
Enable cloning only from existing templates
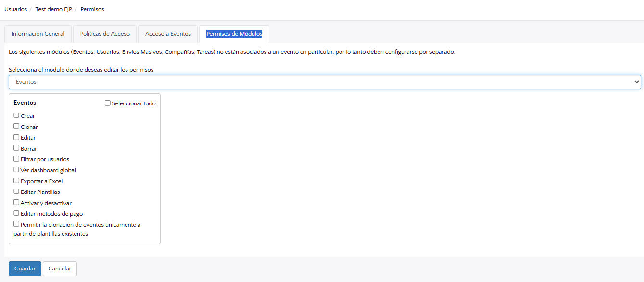[x=16, y=224]
